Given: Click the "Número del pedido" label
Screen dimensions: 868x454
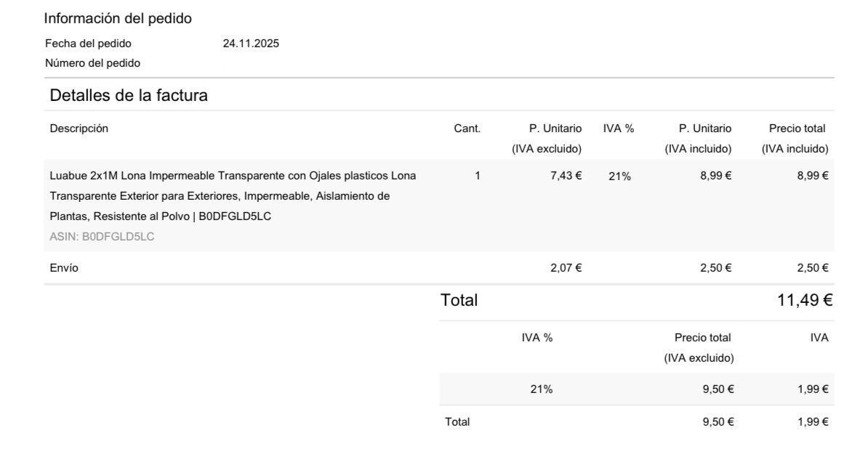Looking at the screenshot, I should [92, 63].
